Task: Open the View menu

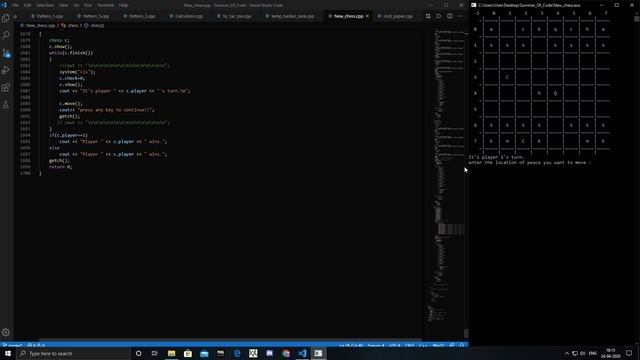Action: pyautogui.click(x=64, y=5)
